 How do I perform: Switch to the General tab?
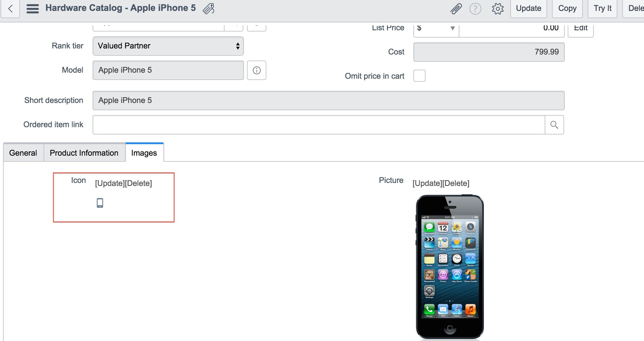(x=23, y=153)
